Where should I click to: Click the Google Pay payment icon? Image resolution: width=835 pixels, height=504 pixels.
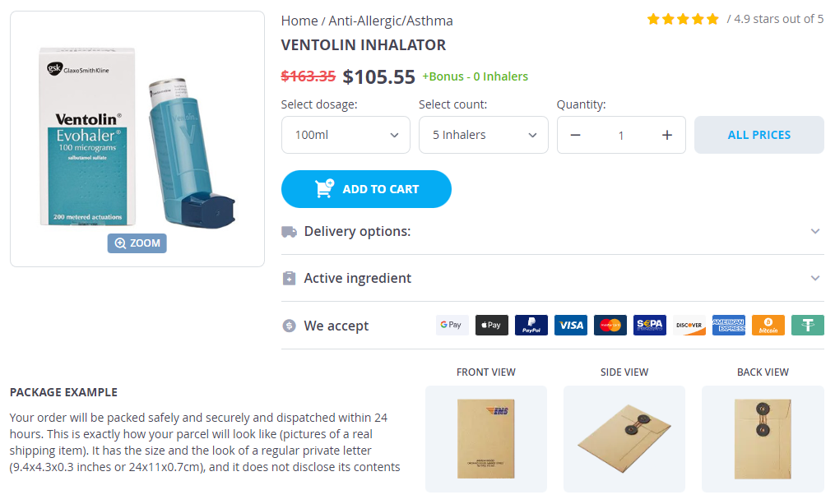click(x=452, y=326)
